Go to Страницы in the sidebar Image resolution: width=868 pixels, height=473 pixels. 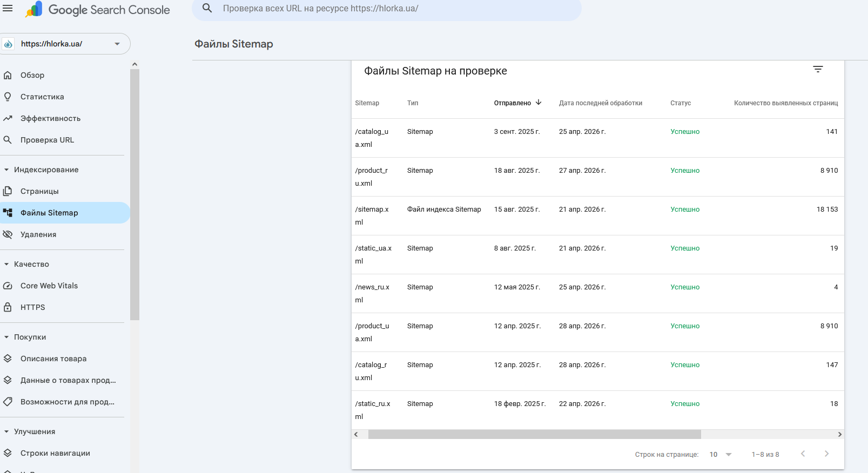pyautogui.click(x=39, y=191)
